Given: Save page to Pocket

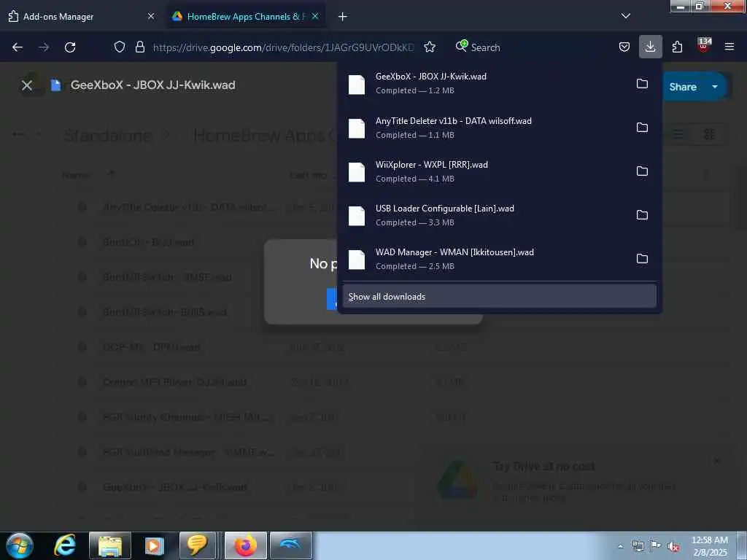Looking at the screenshot, I should (x=624, y=47).
